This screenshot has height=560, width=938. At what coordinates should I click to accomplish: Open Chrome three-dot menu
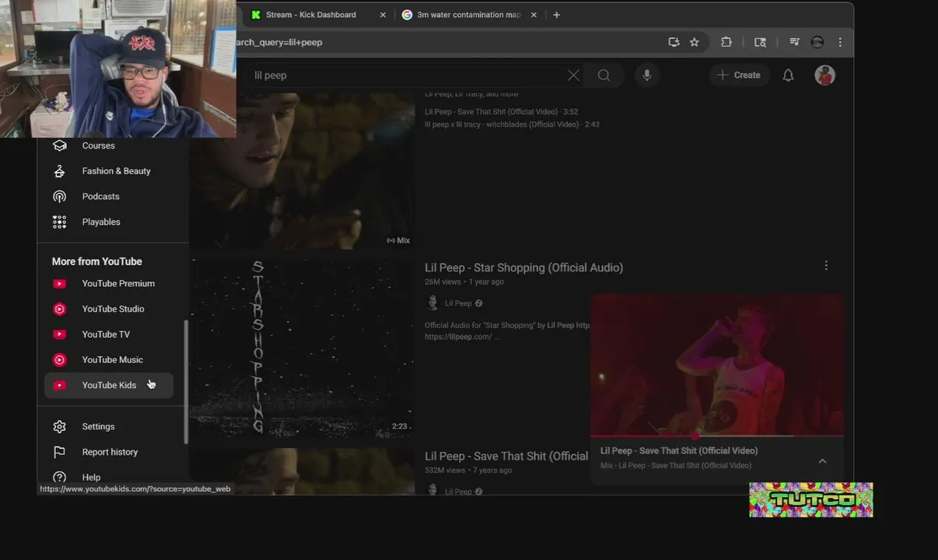(840, 42)
